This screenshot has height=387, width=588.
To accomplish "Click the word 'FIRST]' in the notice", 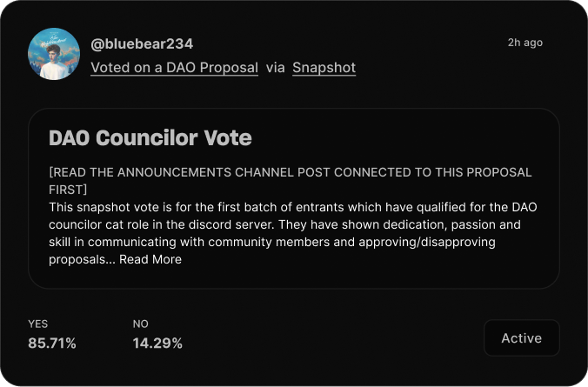I will click(x=68, y=190).
